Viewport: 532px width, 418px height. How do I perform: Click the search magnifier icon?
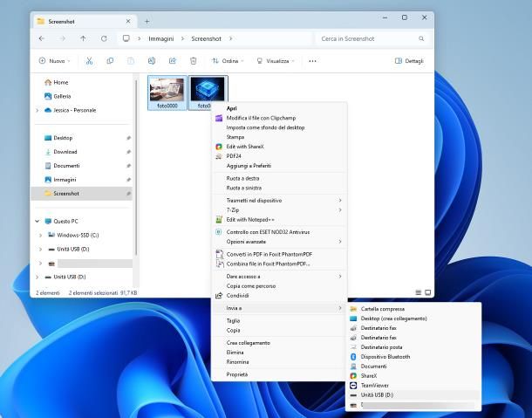(x=421, y=38)
